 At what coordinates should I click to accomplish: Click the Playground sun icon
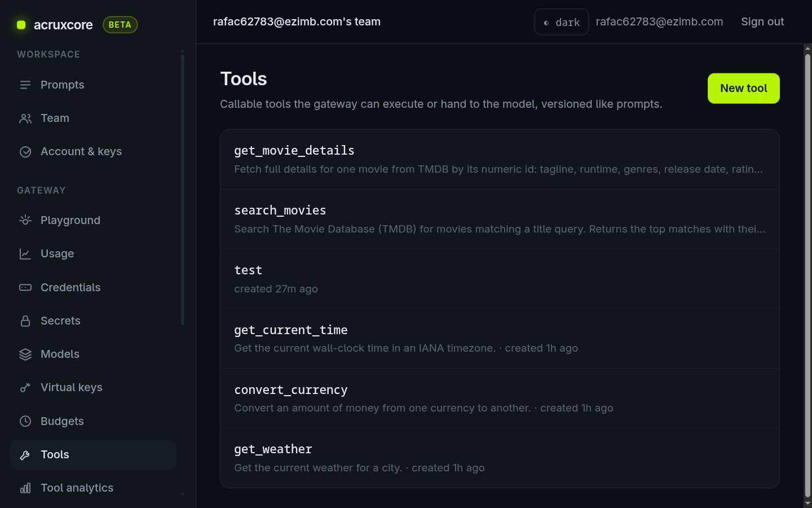point(25,220)
